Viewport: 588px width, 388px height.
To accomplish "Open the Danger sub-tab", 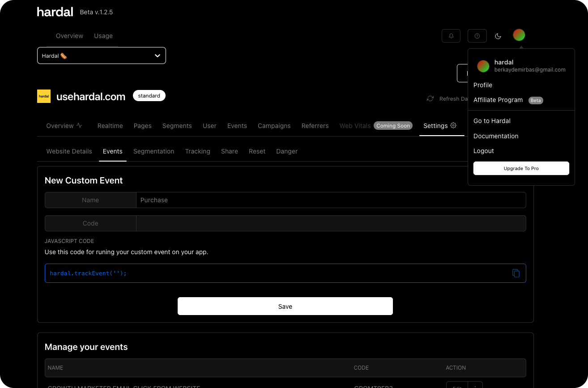I will (x=287, y=151).
